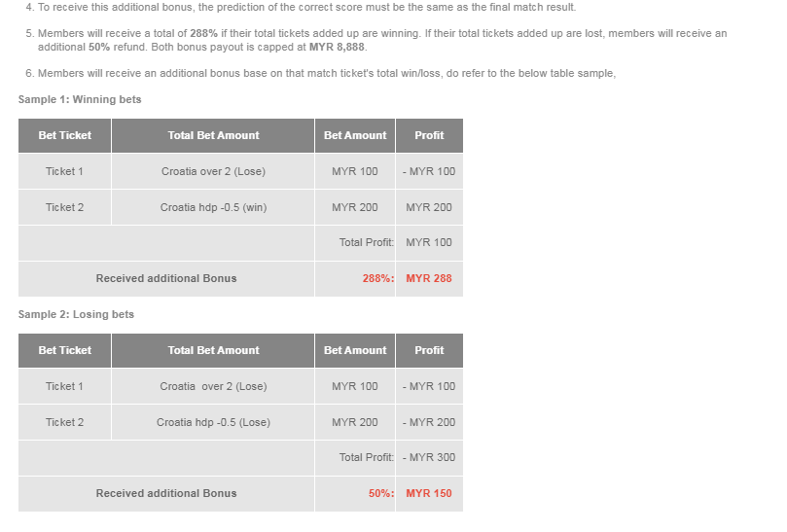The height and width of the screenshot is (532, 787).
Task: Click Received additional Bonus in the losing table
Action: tap(166, 493)
